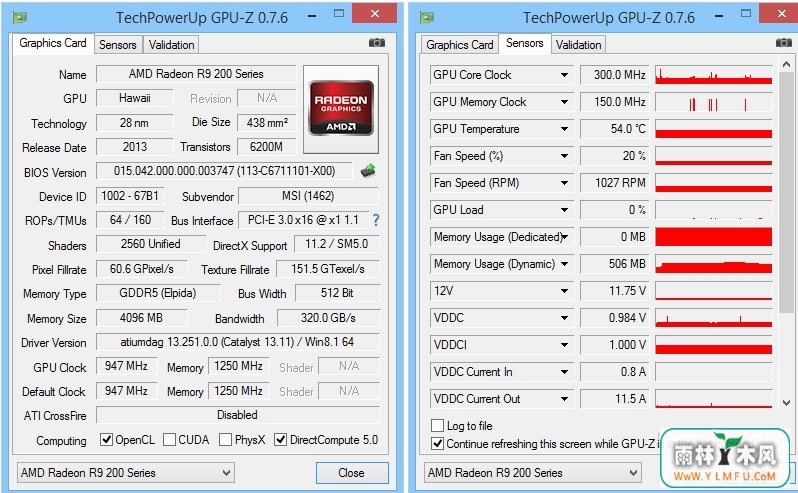Screen dimensions: 798x493
Task: Click the ATI CrossFire Disabled field
Action: pyautogui.click(x=237, y=415)
